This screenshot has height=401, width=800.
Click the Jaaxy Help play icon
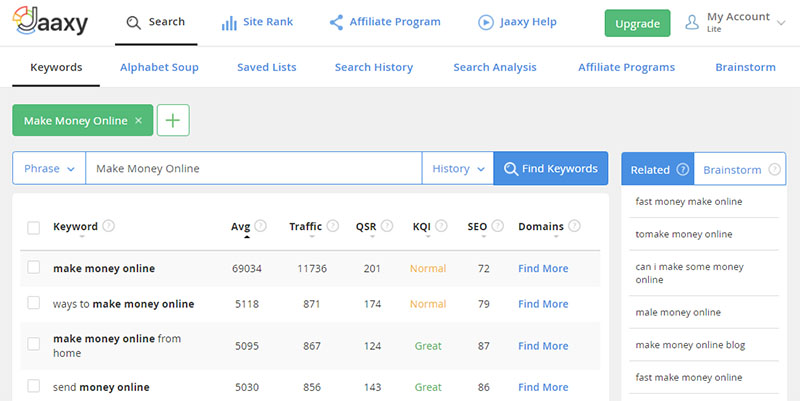[x=486, y=22]
